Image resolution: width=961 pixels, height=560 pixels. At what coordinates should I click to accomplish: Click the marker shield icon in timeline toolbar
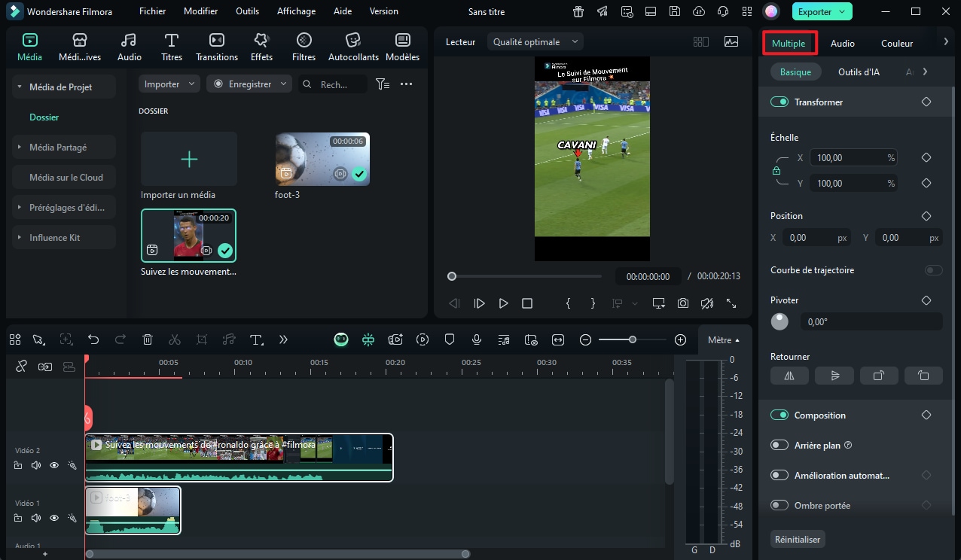[x=450, y=339]
